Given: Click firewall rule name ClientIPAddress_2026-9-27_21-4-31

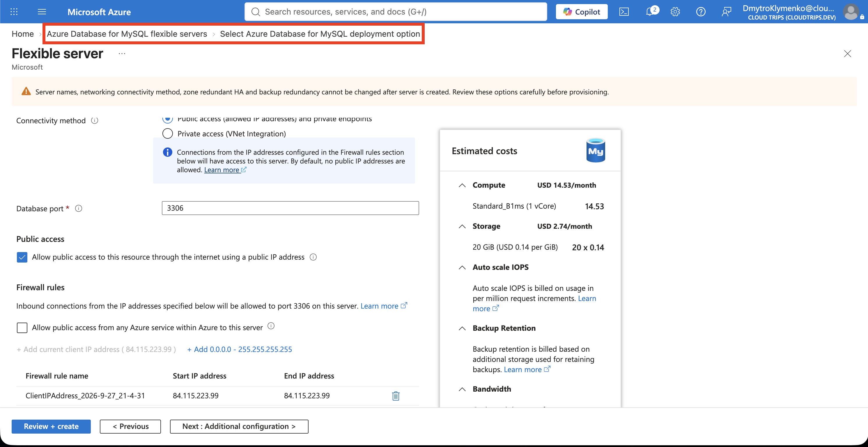Looking at the screenshot, I should [x=85, y=396].
